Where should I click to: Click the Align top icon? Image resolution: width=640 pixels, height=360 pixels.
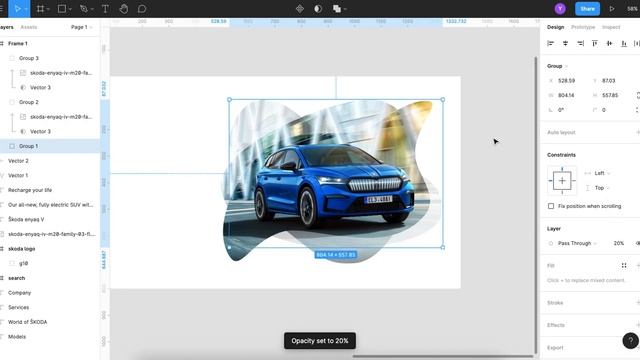tap(595, 43)
